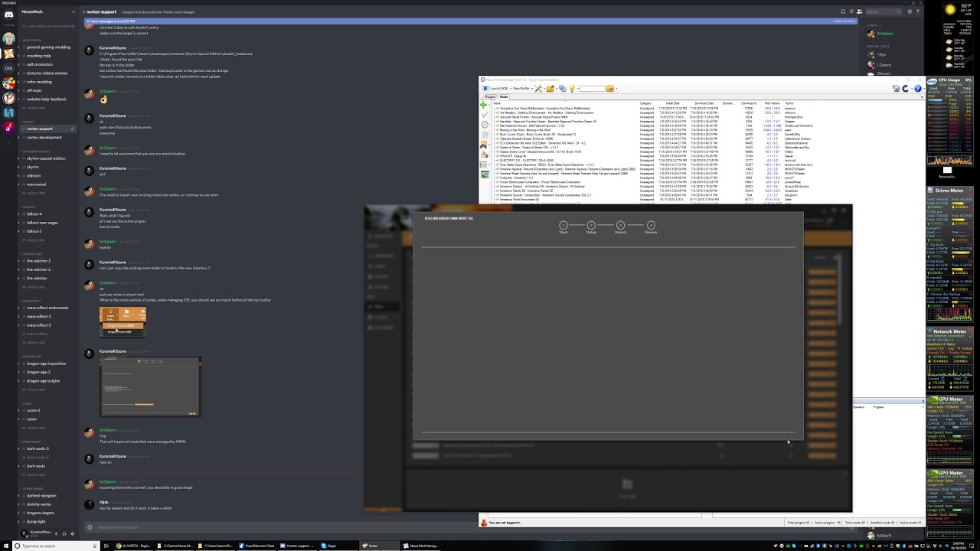Toggle the Cloaks of Skyrim mod checkmark
Screen dimensions: 980x551
coord(496,147)
